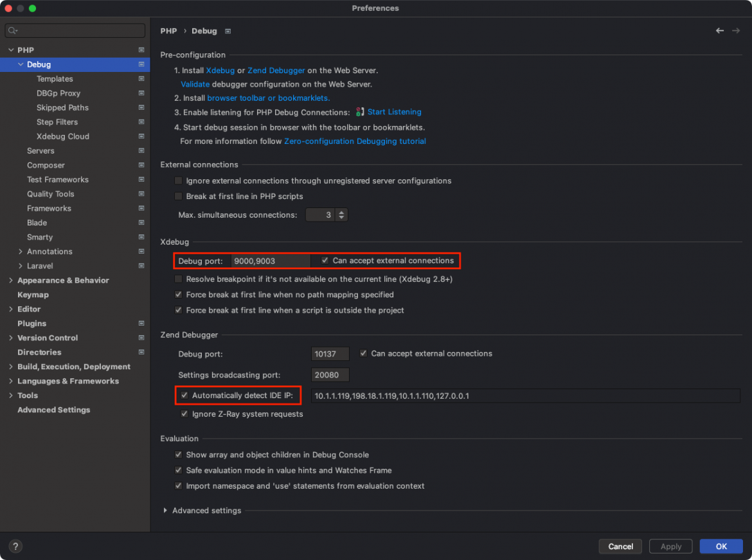Click the project-level icon beside Frameworks
This screenshot has height=560, width=752.
pos(141,208)
